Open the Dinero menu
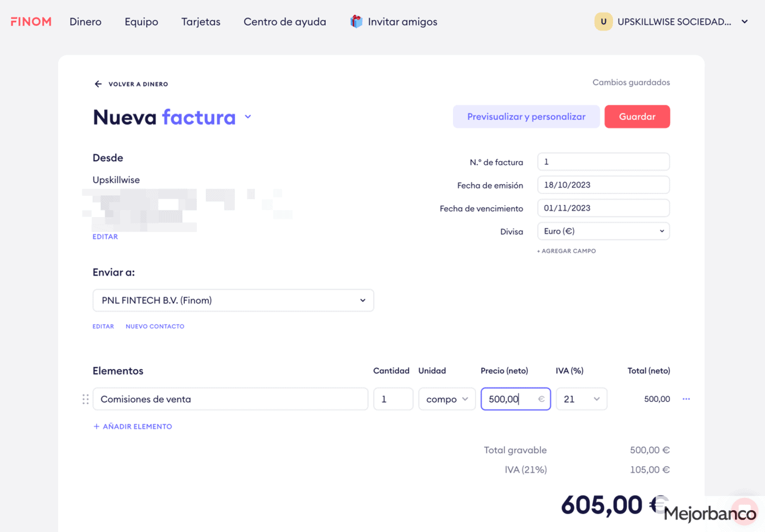This screenshot has width=765, height=532. (x=85, y=22)
